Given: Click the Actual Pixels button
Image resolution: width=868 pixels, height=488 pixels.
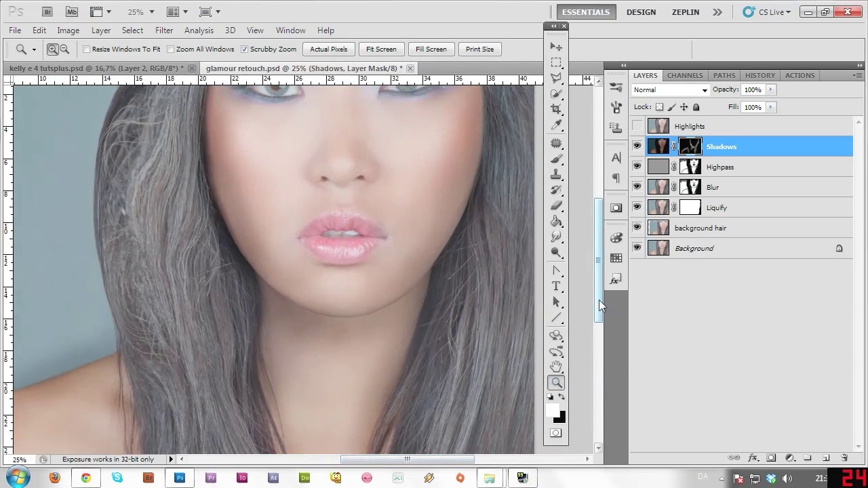Looking at the screenshot, I should pos(328,49).
